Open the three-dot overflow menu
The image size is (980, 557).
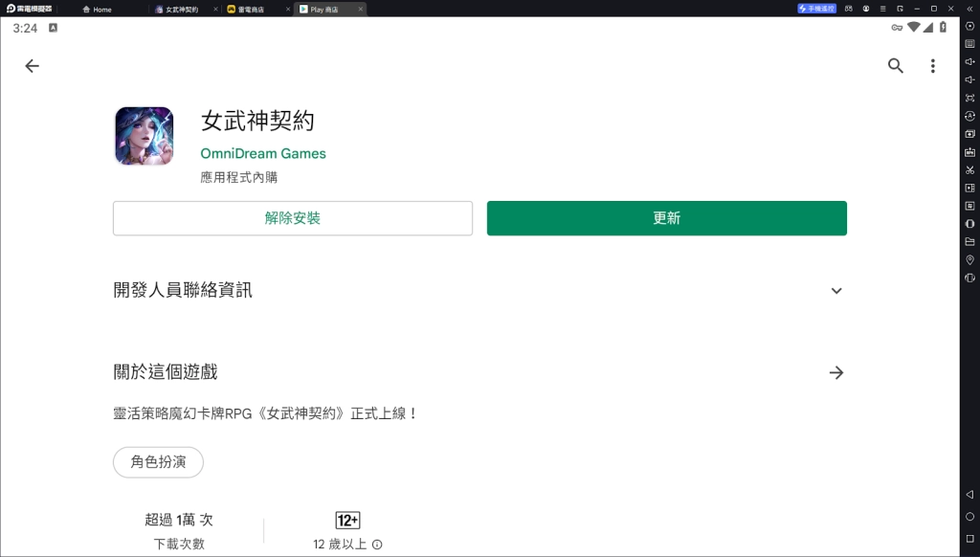pos(932,66)
